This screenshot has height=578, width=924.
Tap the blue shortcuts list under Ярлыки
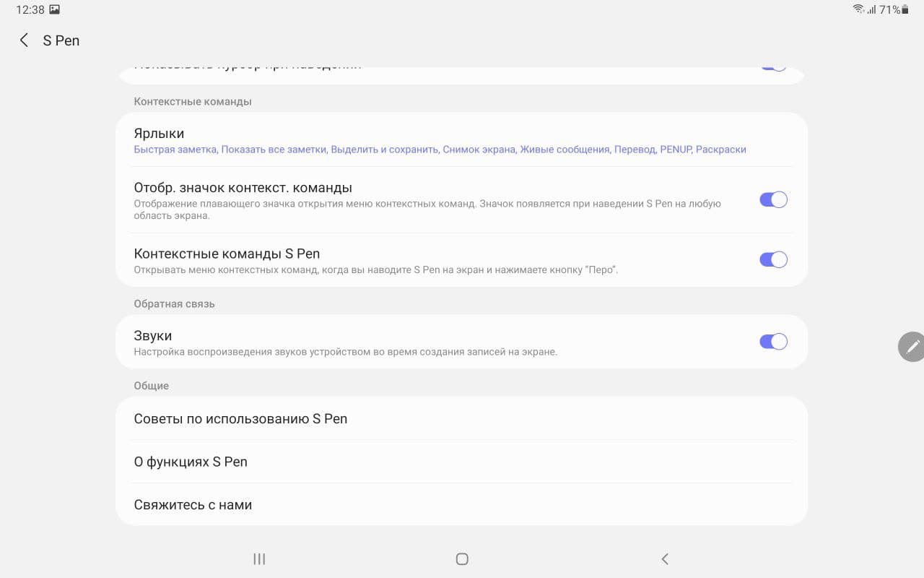click(x=440, y=150)
